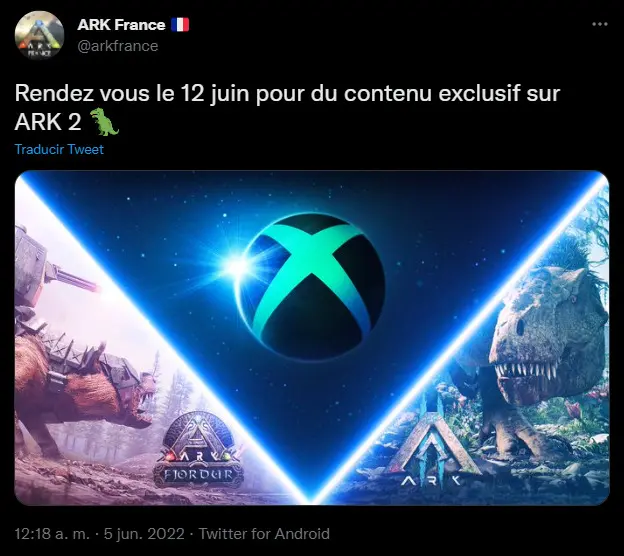Click the bright lens flare beside Xbox logo
The height and width of the screenshot is (556, 624).
[238, 267]
